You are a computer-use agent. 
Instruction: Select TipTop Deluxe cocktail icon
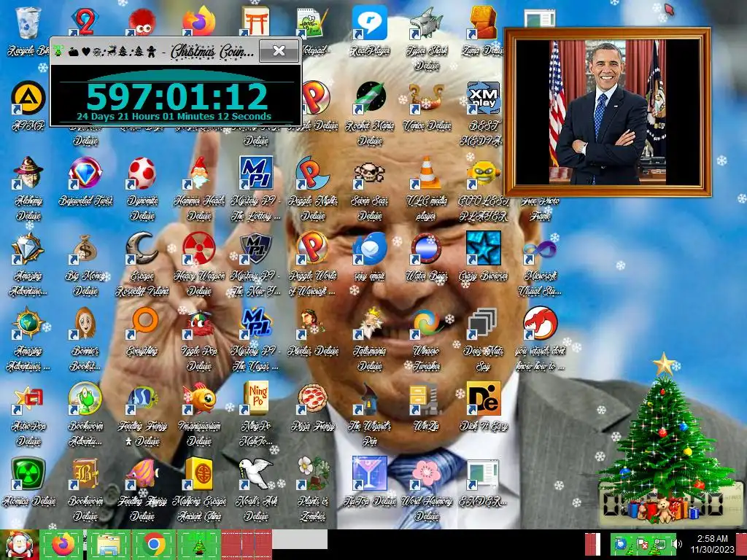(x=370, y=473)
